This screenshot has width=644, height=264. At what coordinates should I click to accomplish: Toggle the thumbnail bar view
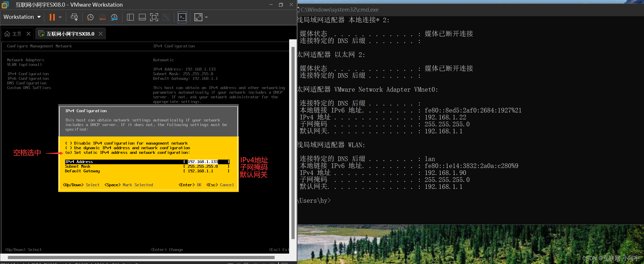[x=142, y=17]
